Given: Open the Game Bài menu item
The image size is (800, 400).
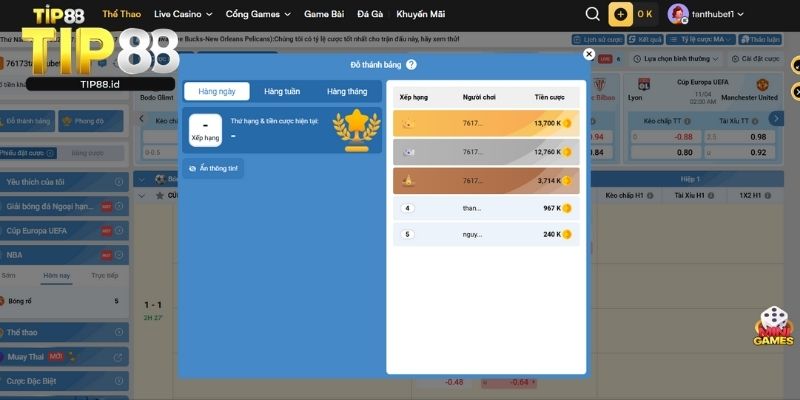Looking at the screenshot, I should [x=325, y=15].
